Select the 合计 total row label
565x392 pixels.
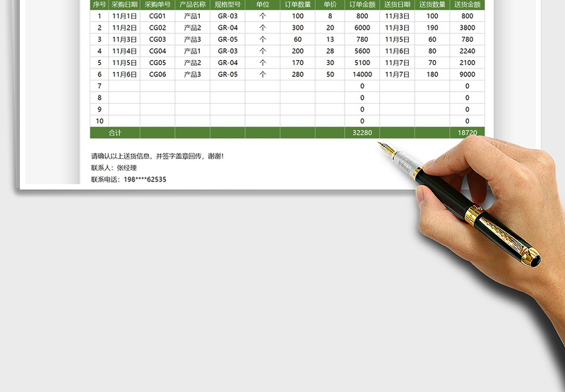coord(114,132)
